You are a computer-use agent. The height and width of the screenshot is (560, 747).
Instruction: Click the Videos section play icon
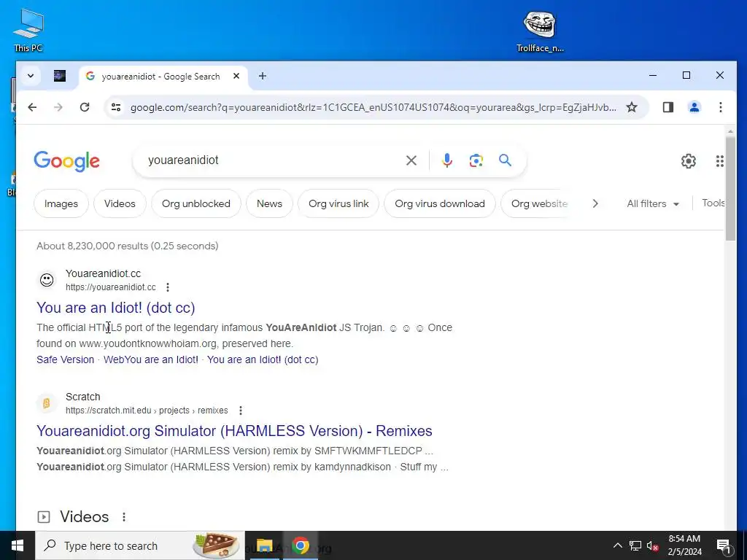(43, 517)
